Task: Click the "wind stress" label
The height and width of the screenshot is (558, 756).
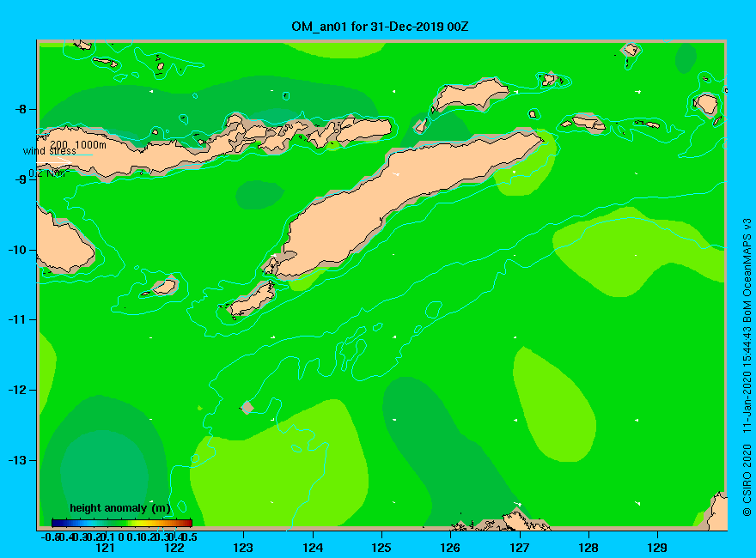Action: (50, 151)
